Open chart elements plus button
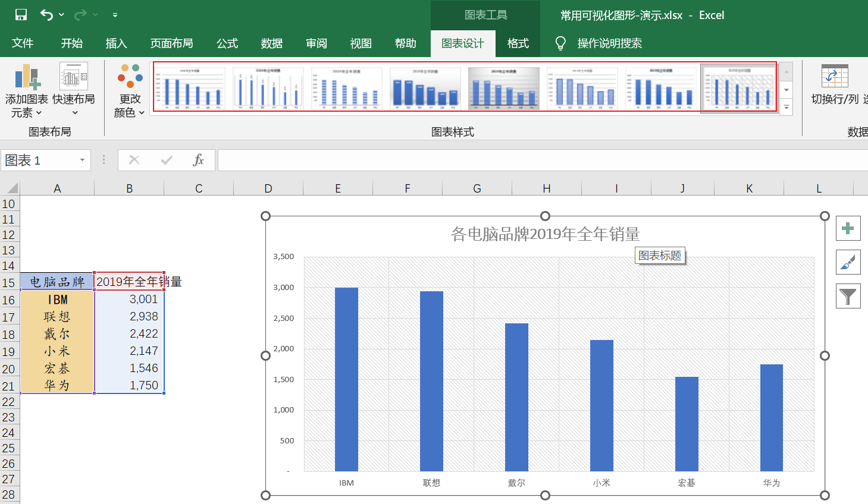This screenshot has height=504, width=868. point(848,228)
